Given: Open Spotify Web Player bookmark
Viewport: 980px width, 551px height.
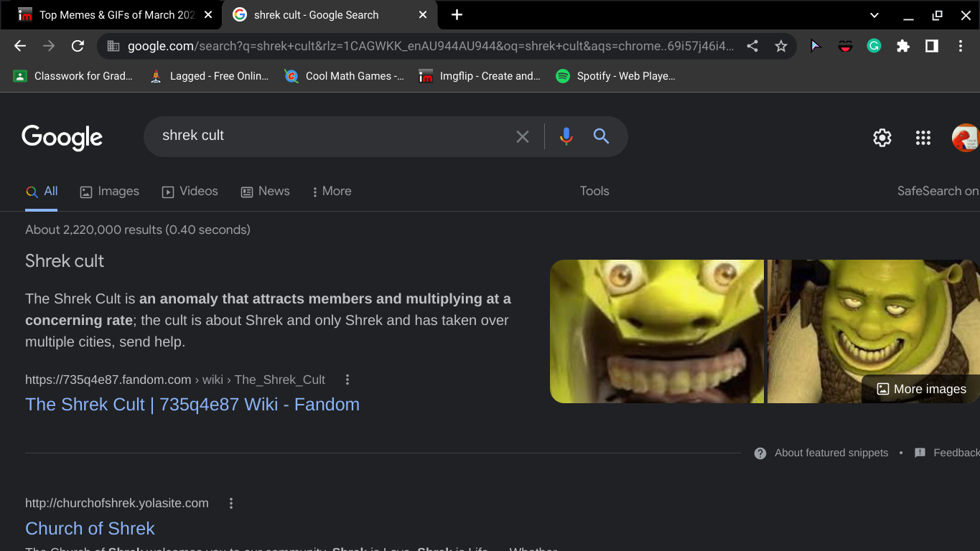Looking at the screenshot, I should point(615,76).
